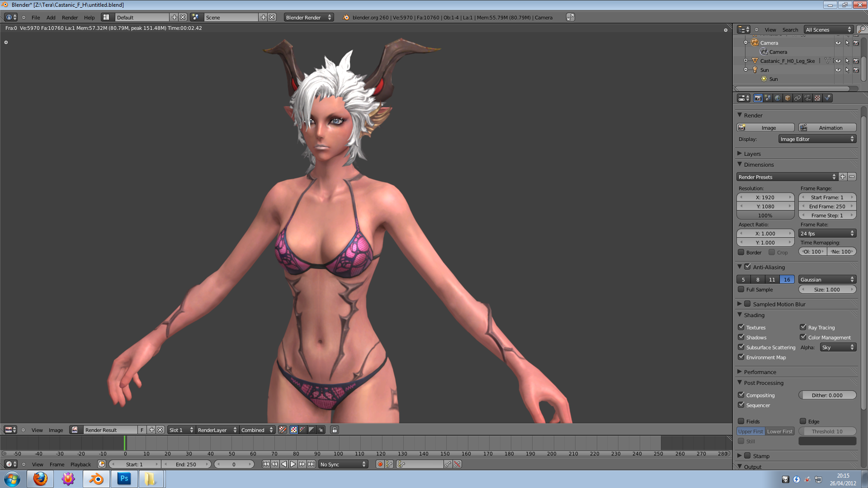Toggle the Color Management checkbox

[x=803, y=337]
